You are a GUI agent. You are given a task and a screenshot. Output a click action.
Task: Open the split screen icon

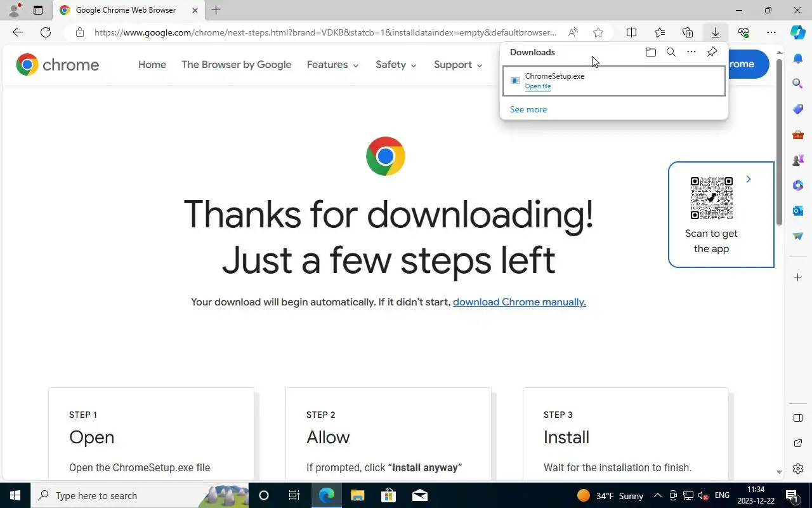point(631,32)
